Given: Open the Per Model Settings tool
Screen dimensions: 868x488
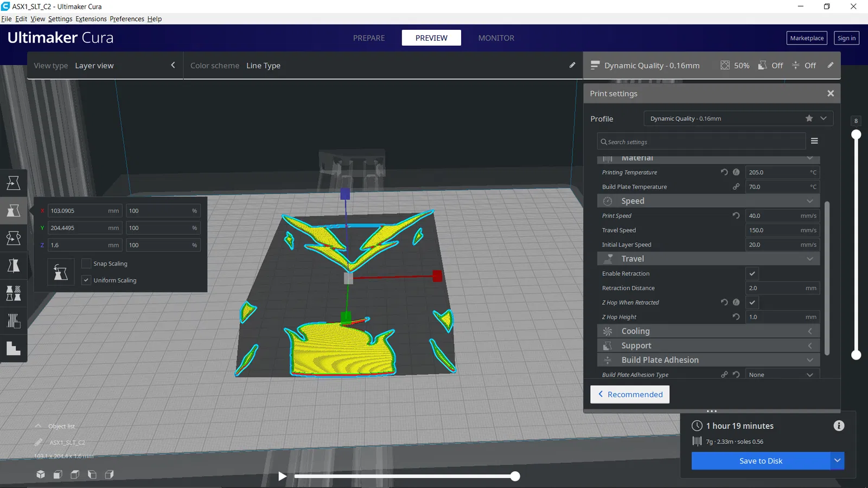Looking at the screenshot, I should 14,293.
